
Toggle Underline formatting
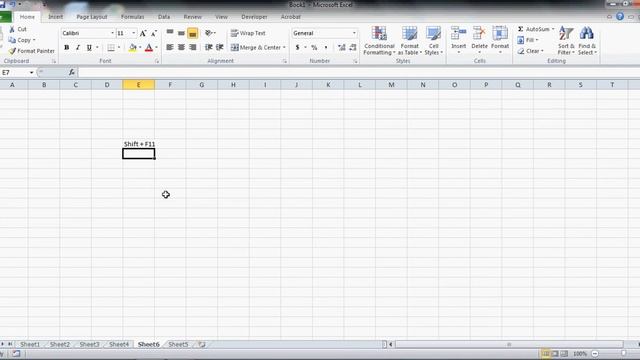pyautogui.click(x=89, y=48)
